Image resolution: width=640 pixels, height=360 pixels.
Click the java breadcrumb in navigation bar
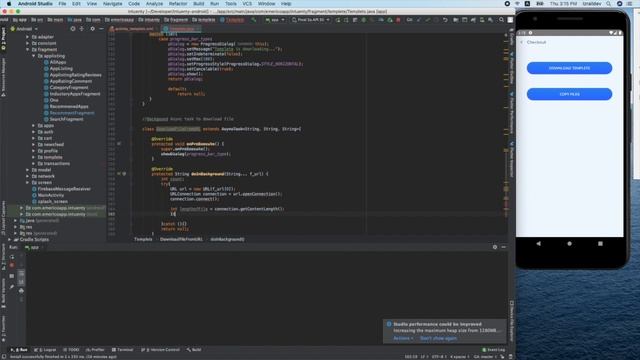[75, 20]
